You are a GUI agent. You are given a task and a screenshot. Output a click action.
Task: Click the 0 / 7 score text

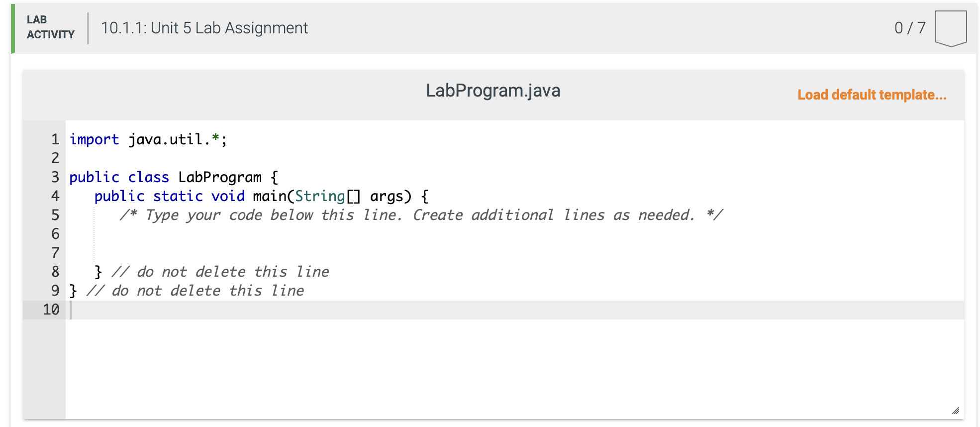[x=909, y=28]
